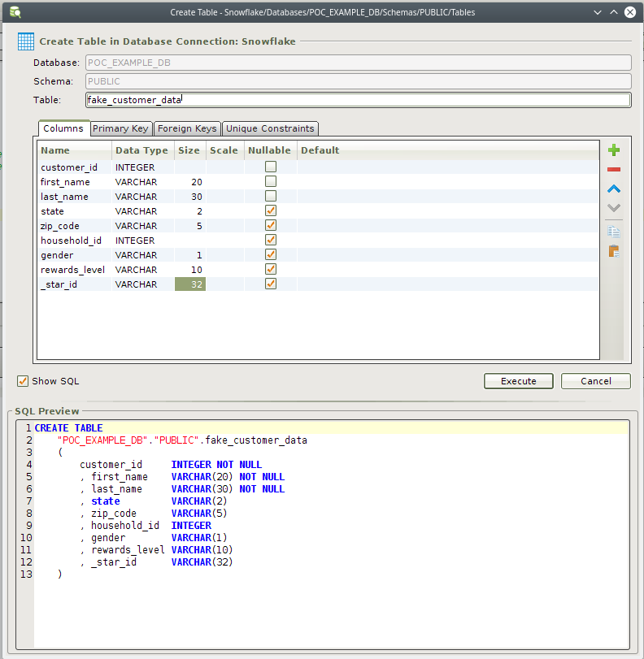
Task: Click the Schema field PUBLIC
Action: (x=359, y=81)
